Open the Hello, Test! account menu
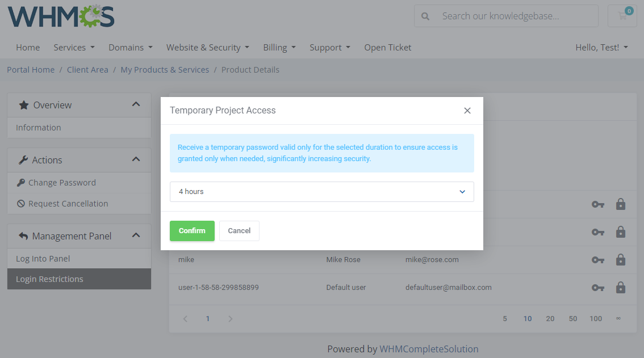This screenshot has height=358, width=644. pyautogui.click(x=601, y=47)
